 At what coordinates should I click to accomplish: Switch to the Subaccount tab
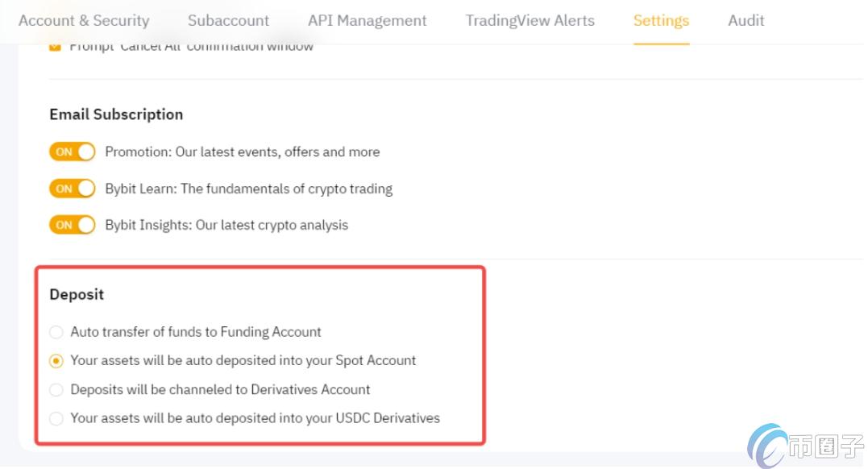pos(228,21)
